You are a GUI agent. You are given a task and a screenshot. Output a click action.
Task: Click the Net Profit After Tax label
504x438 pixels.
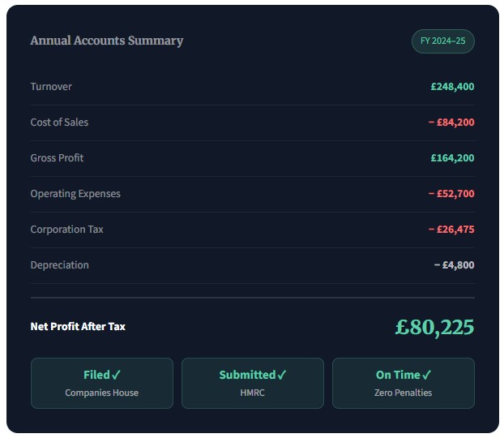click(78, 327)
